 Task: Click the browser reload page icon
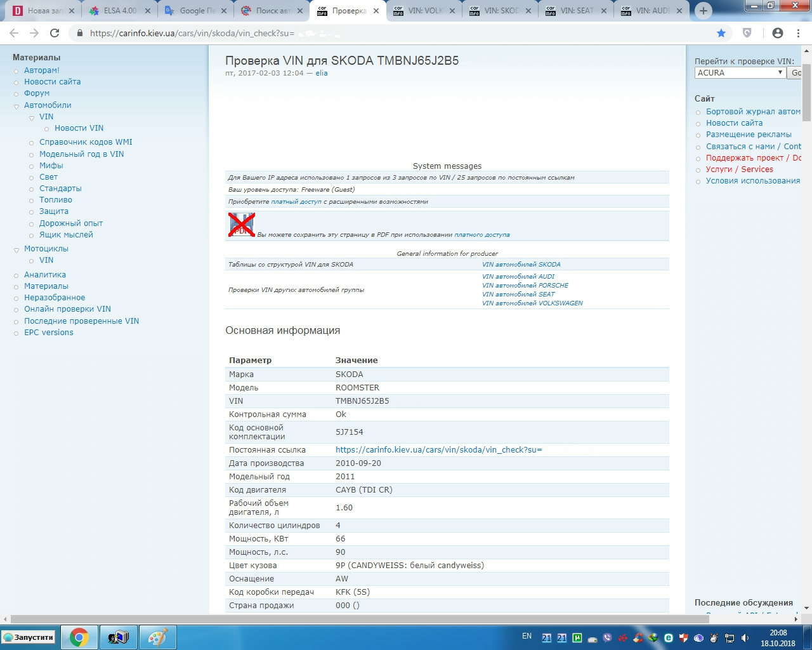55,33
